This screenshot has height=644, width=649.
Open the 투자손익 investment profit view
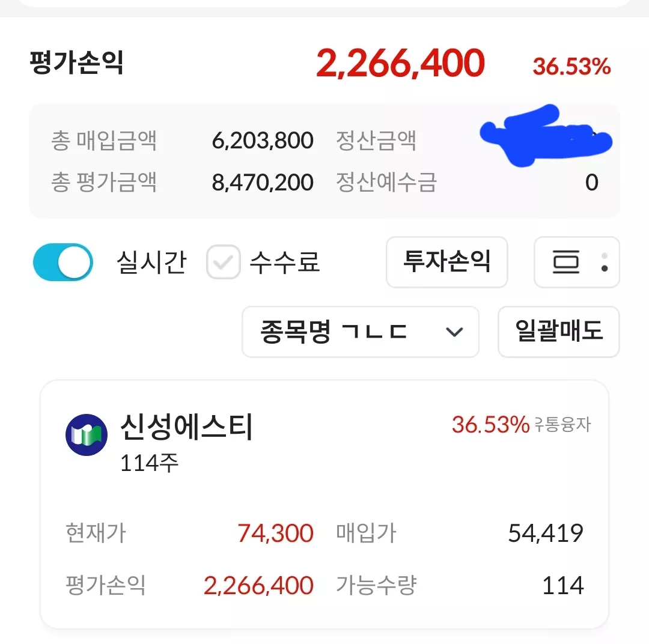(446, 262)
